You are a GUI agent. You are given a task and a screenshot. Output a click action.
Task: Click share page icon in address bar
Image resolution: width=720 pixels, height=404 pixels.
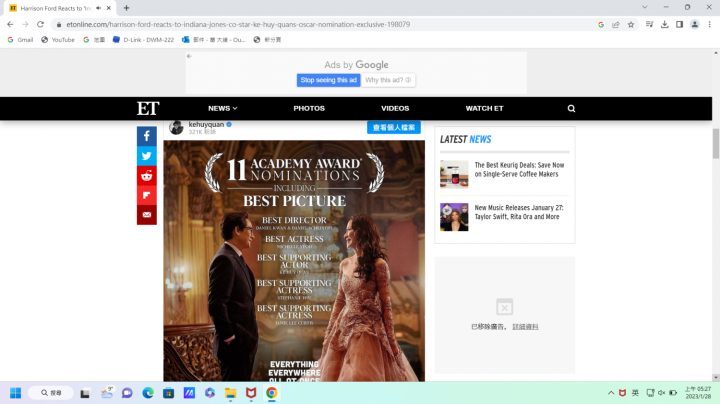[616, 24]
